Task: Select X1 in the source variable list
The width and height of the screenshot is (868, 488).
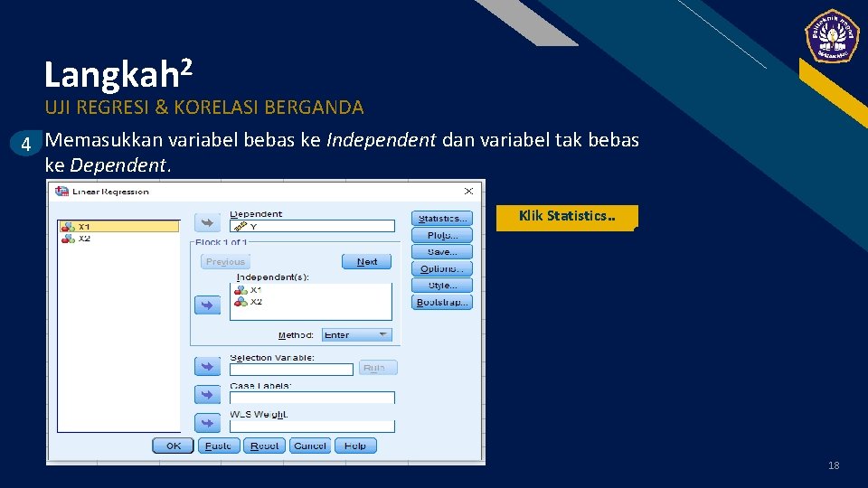Action: coord(119,226)
